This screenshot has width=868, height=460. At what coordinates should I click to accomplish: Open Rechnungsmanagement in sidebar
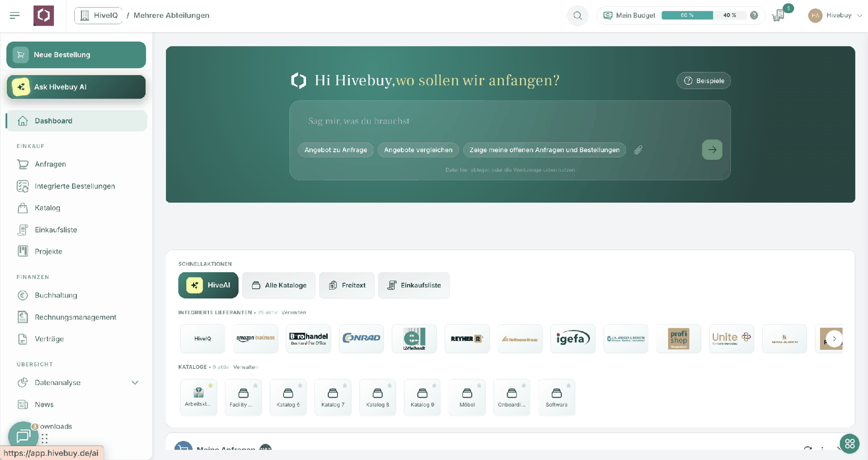[x=76, y=317]
